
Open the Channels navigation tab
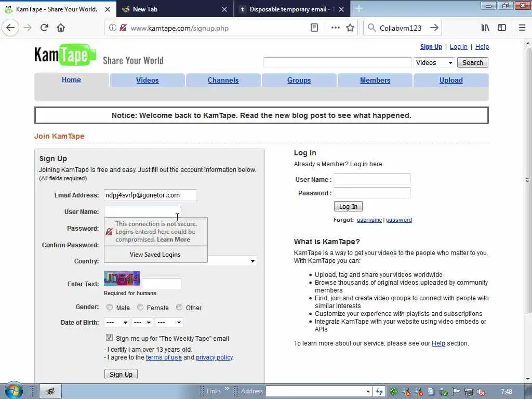[223, 80]
